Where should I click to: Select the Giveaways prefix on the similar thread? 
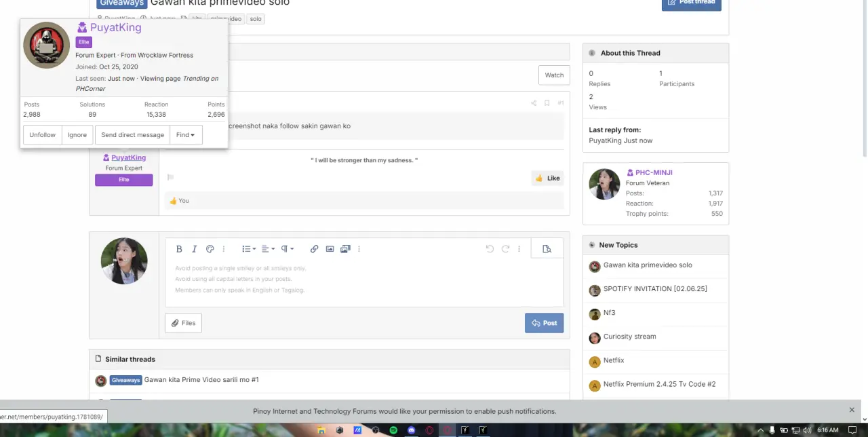pyautogui.click(x=125, y=380)
